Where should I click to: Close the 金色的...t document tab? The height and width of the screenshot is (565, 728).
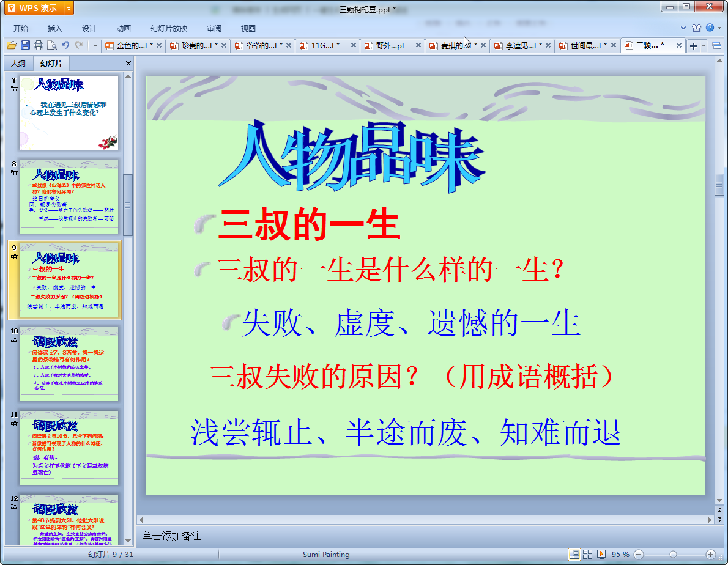pyautogui.click(x=159, y=45)
